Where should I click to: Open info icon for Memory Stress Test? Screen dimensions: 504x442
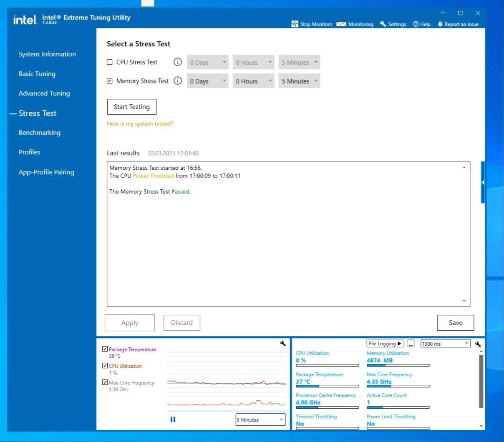click(178, 81)
